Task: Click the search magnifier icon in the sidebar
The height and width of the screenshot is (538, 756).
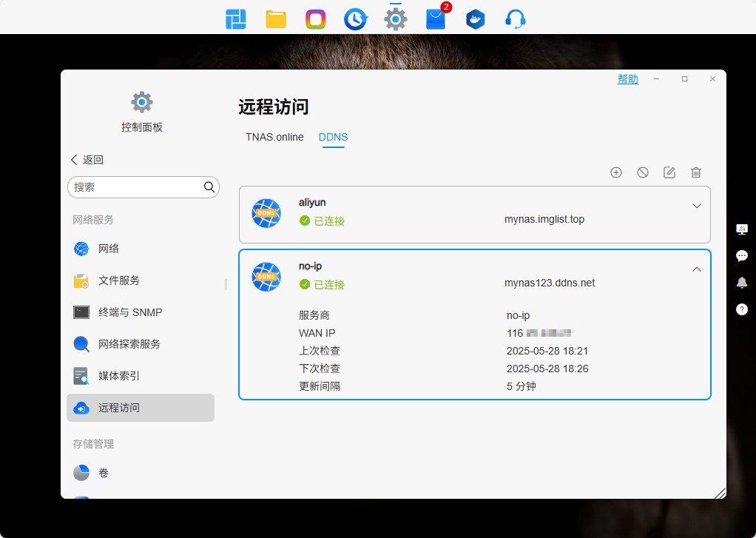Action: 209,187
